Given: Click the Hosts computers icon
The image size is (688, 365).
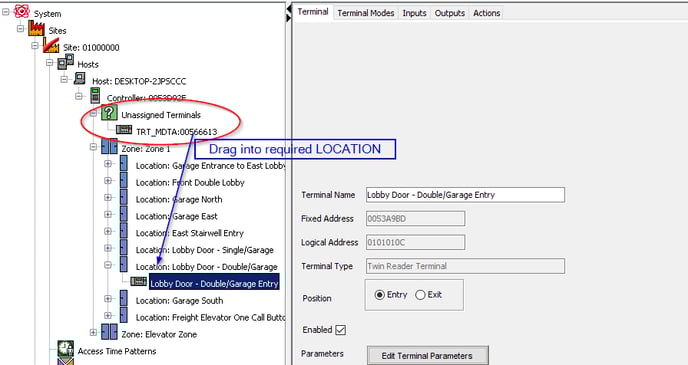Looking at the screenshot, I should 66,62.
